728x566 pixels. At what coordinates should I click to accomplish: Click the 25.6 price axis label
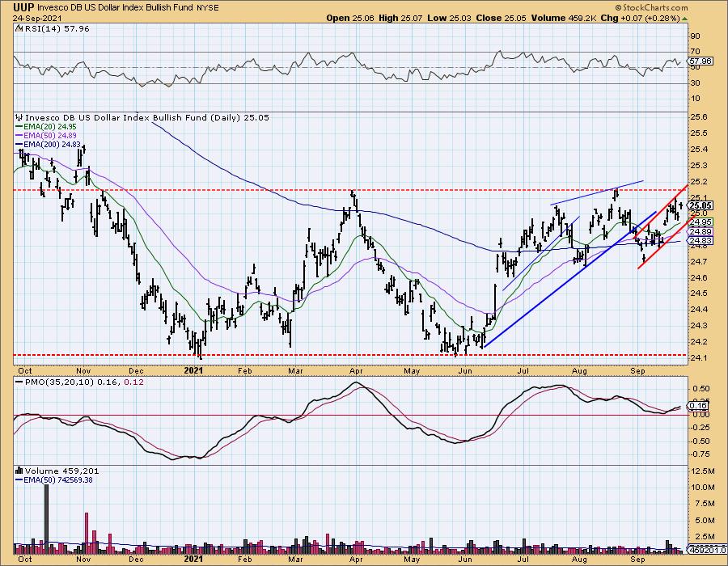(x=698, y=117)
